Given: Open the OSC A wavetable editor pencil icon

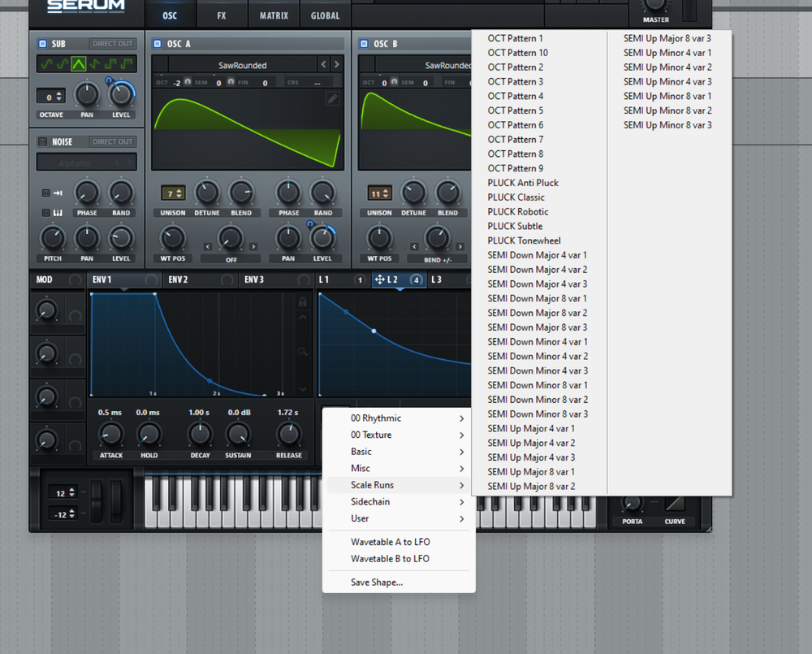Looking at the screenshot, I should click(x=333, y=97).
